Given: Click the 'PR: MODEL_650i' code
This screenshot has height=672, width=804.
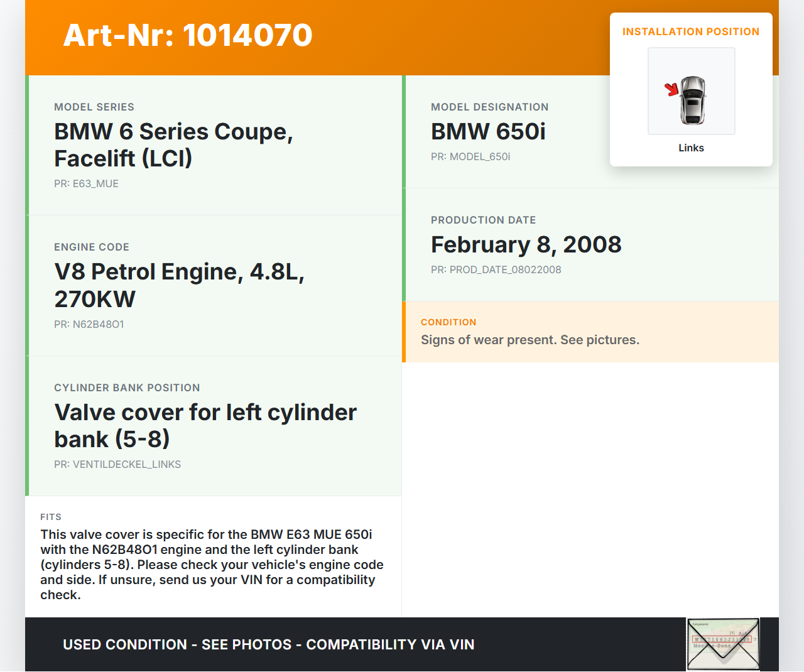Looking at the screenshot, I should (470, 156).
